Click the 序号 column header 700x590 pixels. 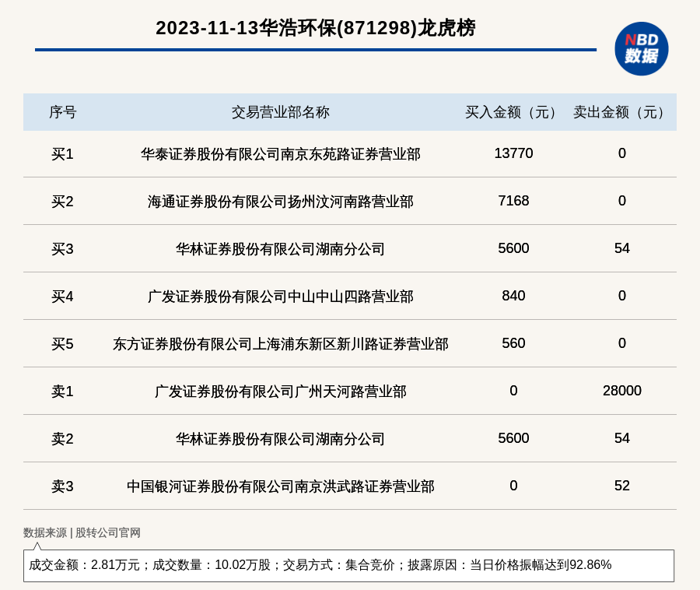(x=62, y=112)
